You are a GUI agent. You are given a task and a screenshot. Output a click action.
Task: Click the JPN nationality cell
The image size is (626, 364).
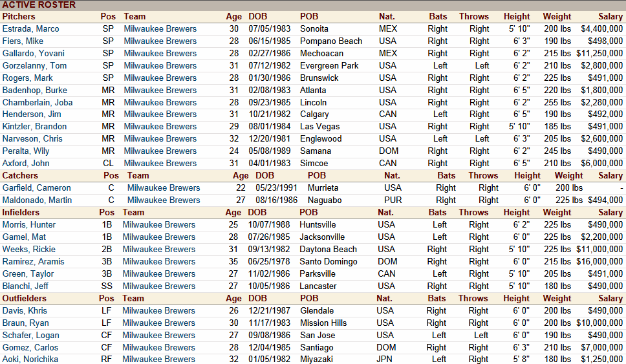click(x=385, y=359)
